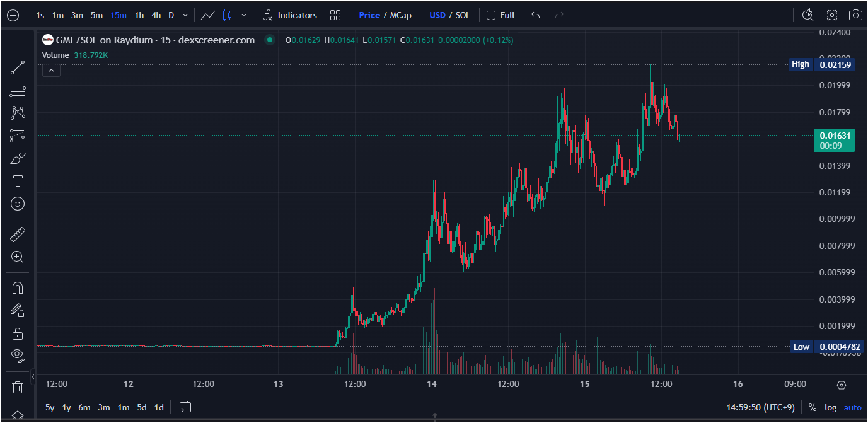Click the zoom in tool

[x=18, y=257]
